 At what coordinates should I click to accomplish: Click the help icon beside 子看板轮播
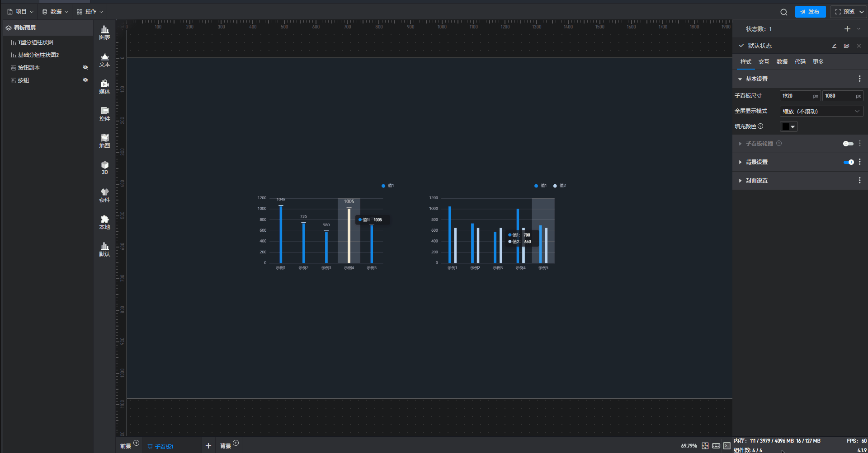pyautogui.click(x=779, y=144)
